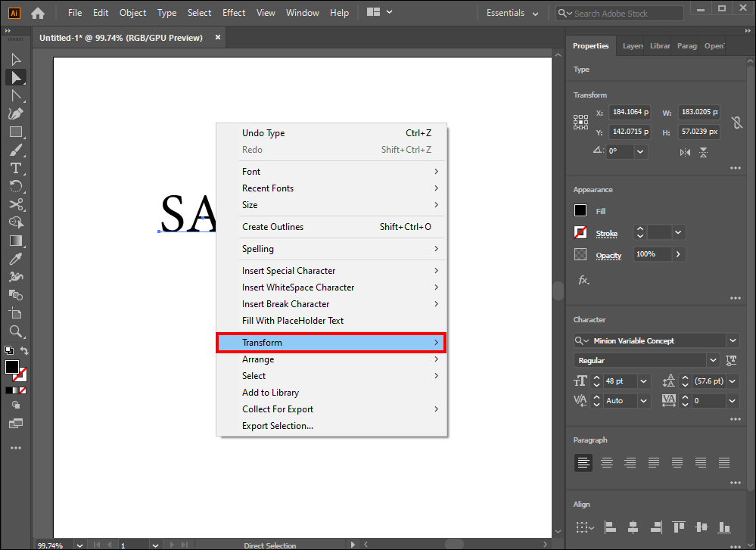Image resolution: width=756 pixels, height=550 pixels.
Task: Expand the font family dropdown
Action: click(x=732, y=341)
